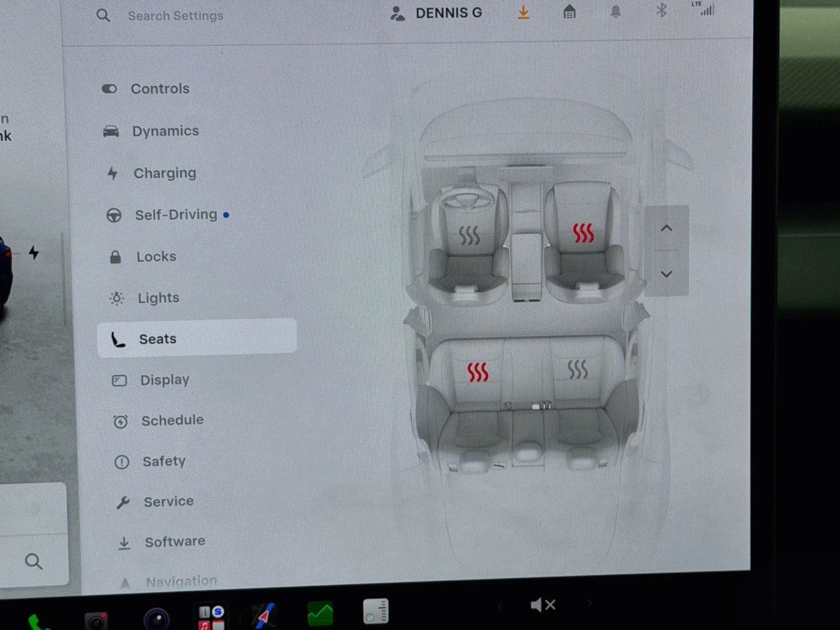This screenshot has height=630, width=840.
Task: Open the app launcher grid icon
Action: pos(212,617)
